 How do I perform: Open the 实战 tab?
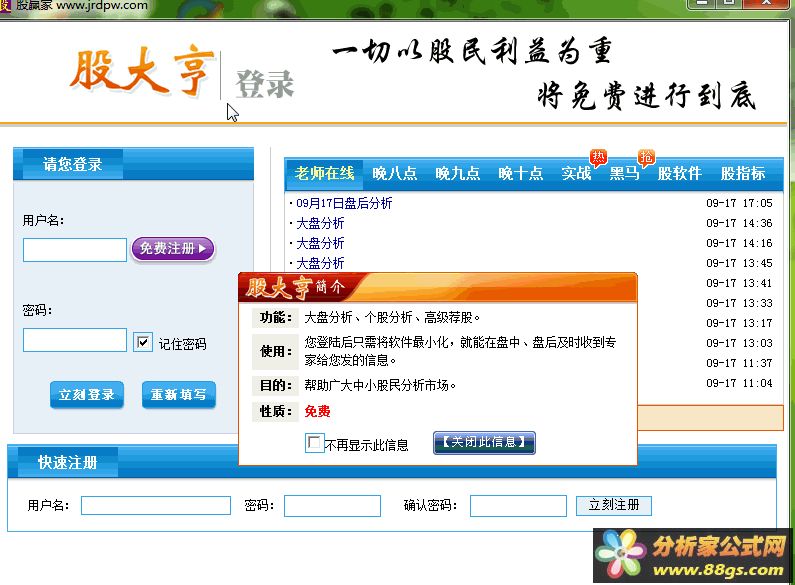(x=576, y=173)
